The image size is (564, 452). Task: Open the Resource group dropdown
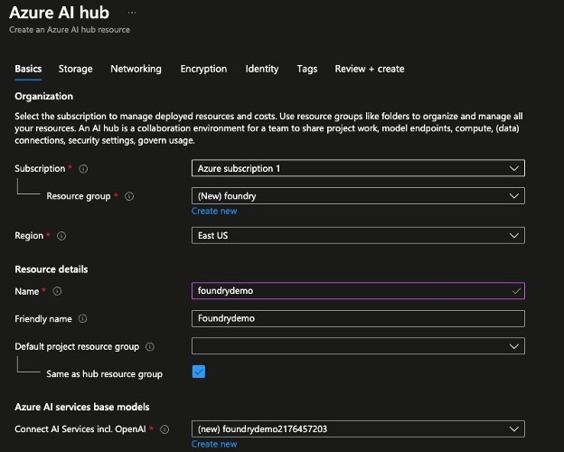(x=358, y=196)
